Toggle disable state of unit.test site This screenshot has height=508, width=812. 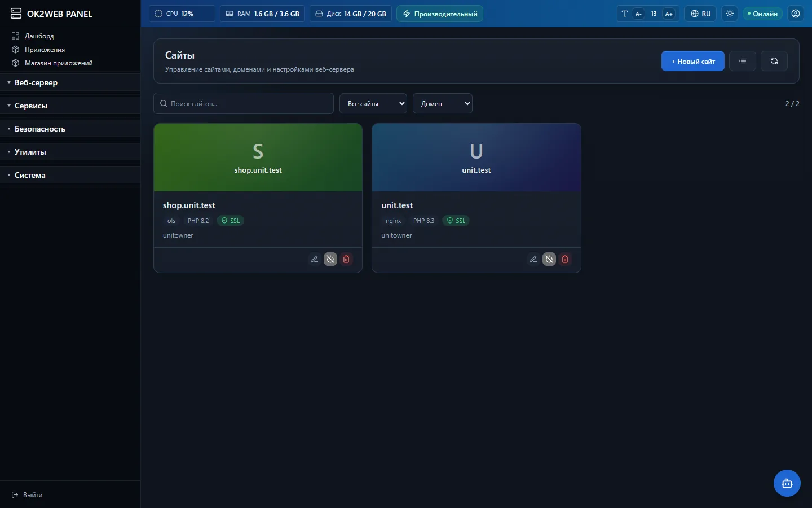[x=549, y=259]
